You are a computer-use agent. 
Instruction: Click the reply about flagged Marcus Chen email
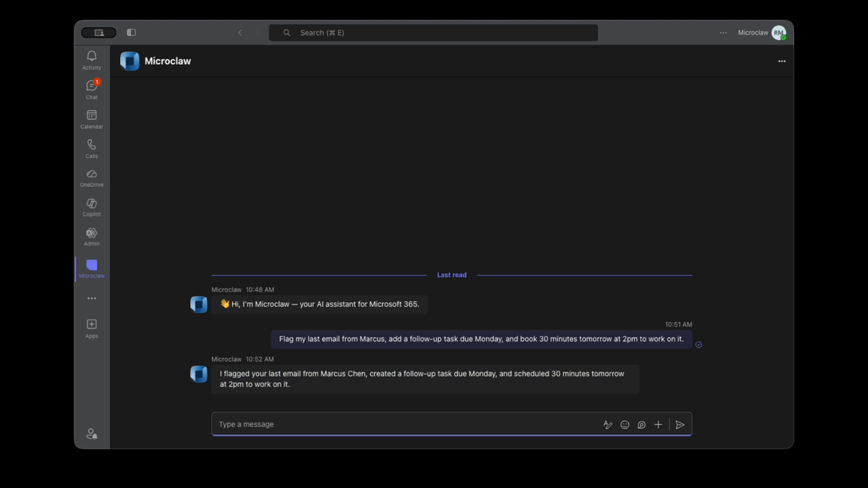coord(425,379)
